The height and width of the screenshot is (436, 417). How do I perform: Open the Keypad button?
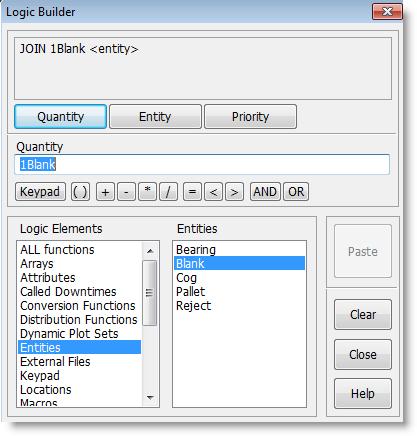click(40, 192)
